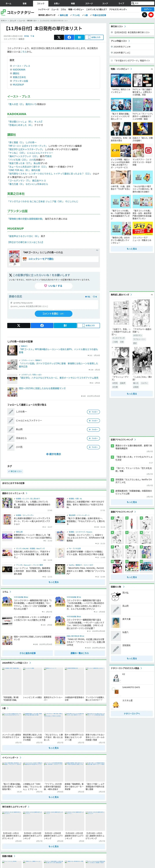The image size is (155, 868).
Task: Switch to the ストア tab
Action: [x=105, y=3]
